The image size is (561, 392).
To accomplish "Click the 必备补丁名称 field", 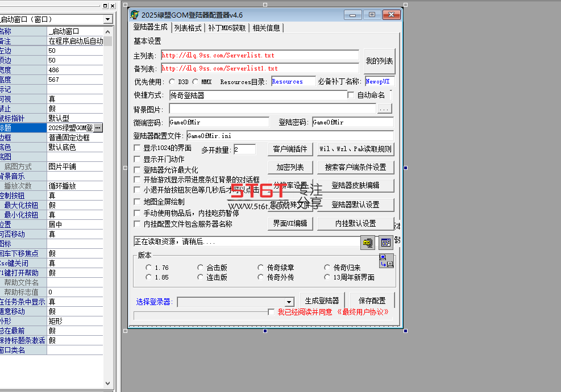I will [380, 82].
